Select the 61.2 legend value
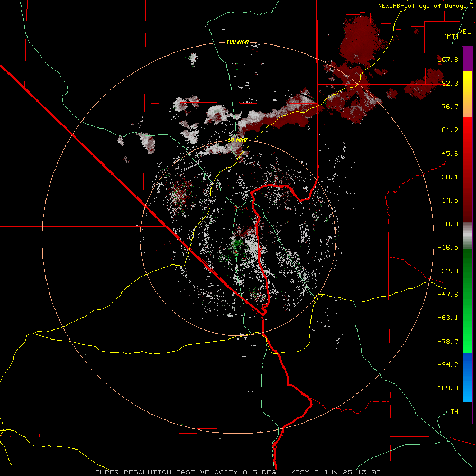Viewport: 476px width, 476px height. tap(450, 130)
